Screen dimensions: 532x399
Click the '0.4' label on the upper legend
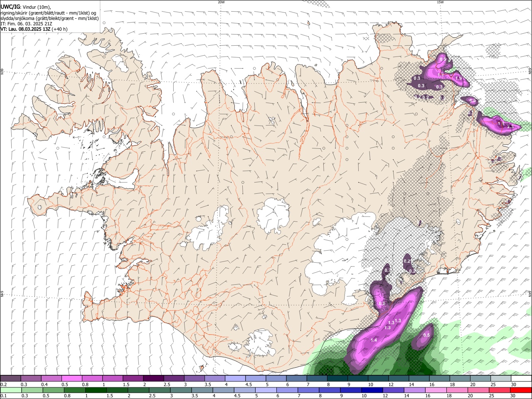point(44,384)
